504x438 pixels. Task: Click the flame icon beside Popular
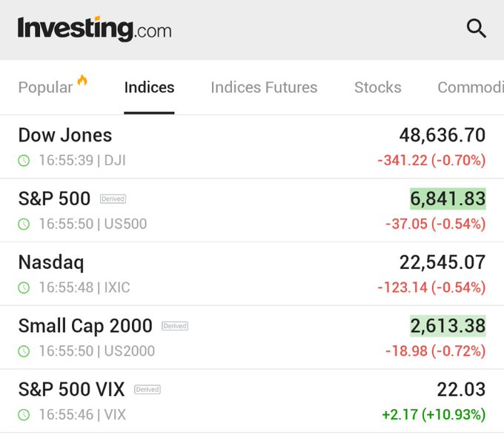pyautogui.click(x=82, y=80)
